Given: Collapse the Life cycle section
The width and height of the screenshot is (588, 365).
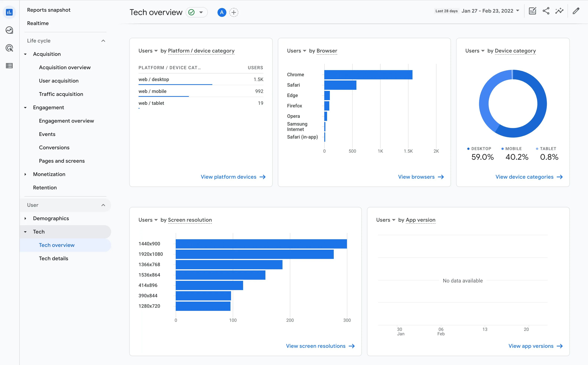Looking at the screenshot, I should pos(103,41).
